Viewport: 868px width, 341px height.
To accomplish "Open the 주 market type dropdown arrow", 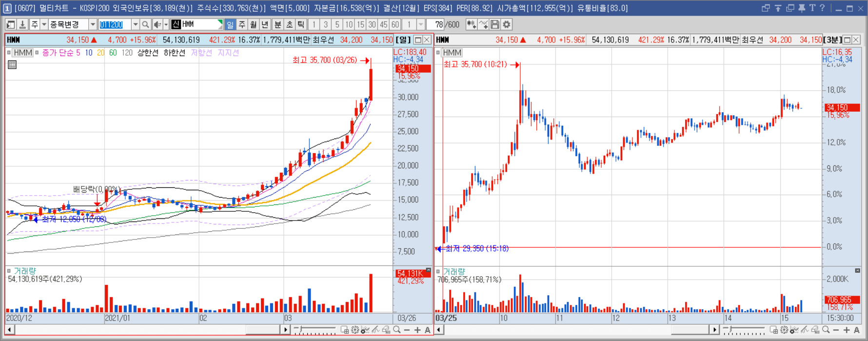I will click(44, 24).
